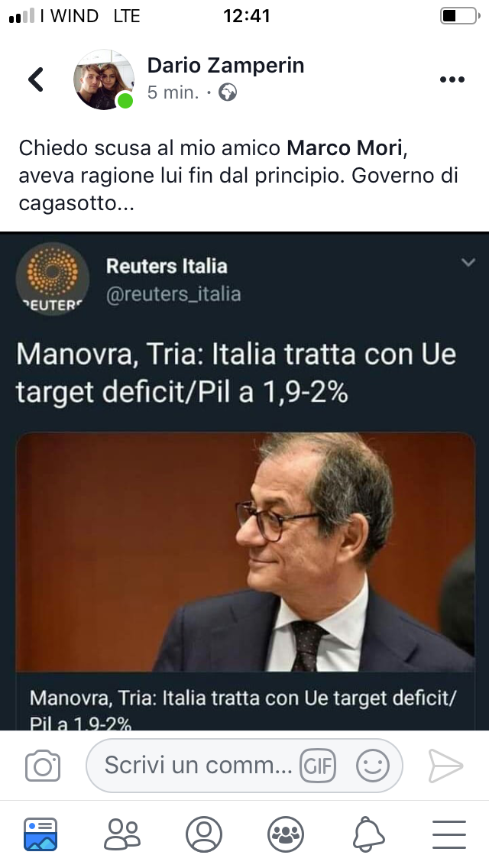The image size is (489, 868).
Task: Tap Dario Zamperin's profile picture
Action: (x=104, y=79)
